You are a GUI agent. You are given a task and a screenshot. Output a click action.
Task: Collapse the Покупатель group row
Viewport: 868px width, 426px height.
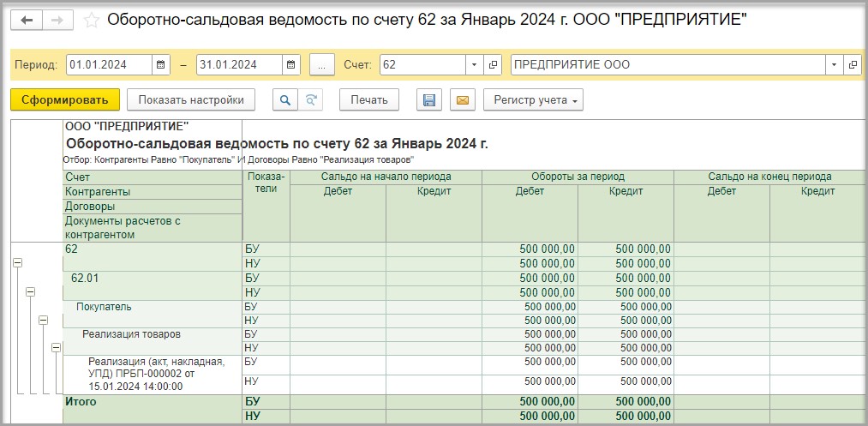pyautogui.click(x=43, y=320)
